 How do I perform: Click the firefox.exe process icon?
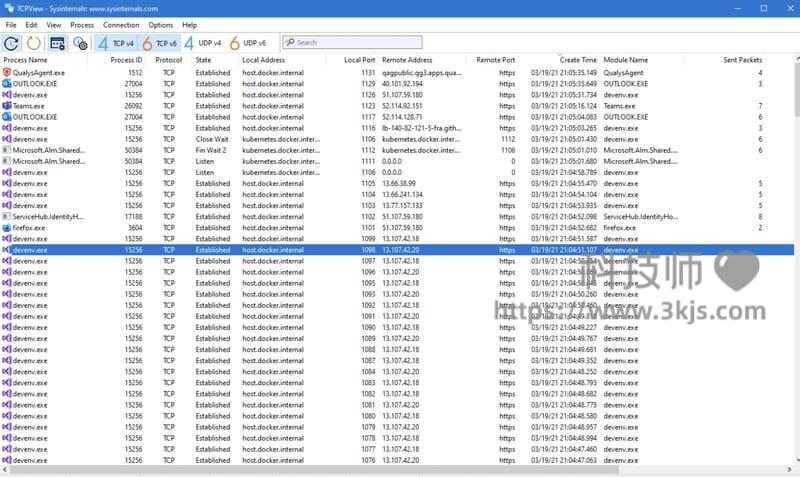[x=7, y=228]
